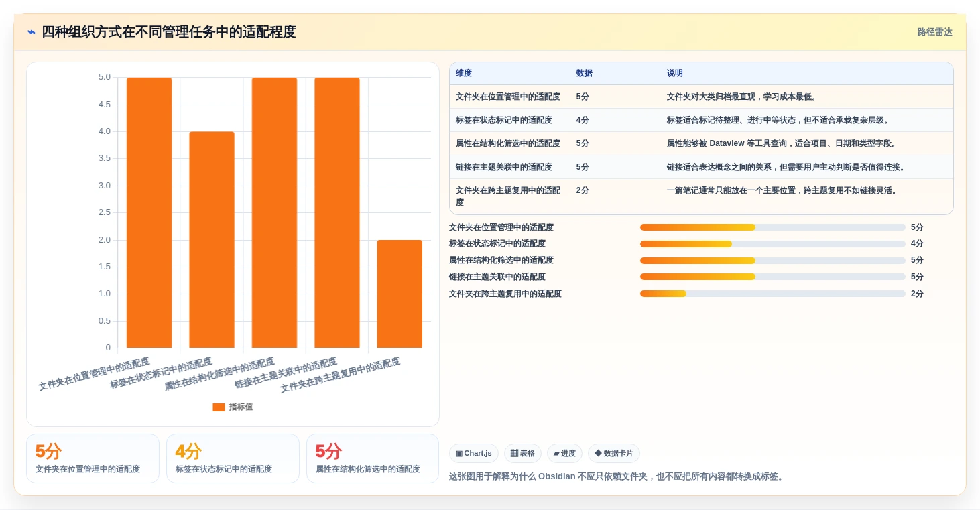Select the 维度 column header
This screenshot has width=980, height=510.
tap(464, 74)
